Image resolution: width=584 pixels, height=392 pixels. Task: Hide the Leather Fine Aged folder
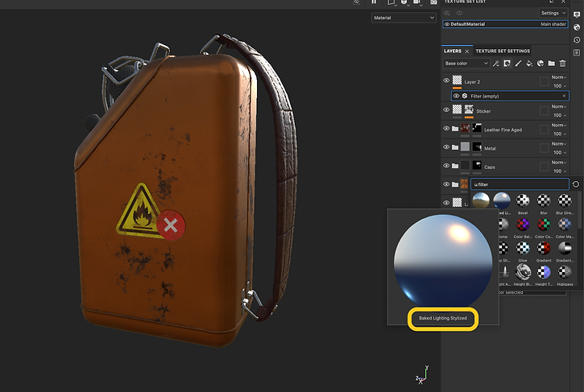(446, 129)
